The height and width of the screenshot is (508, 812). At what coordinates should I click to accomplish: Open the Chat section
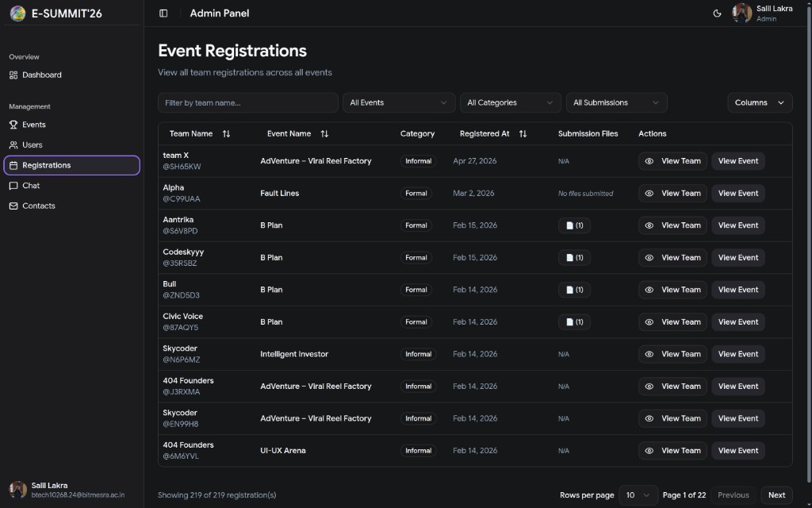point(72,186)
